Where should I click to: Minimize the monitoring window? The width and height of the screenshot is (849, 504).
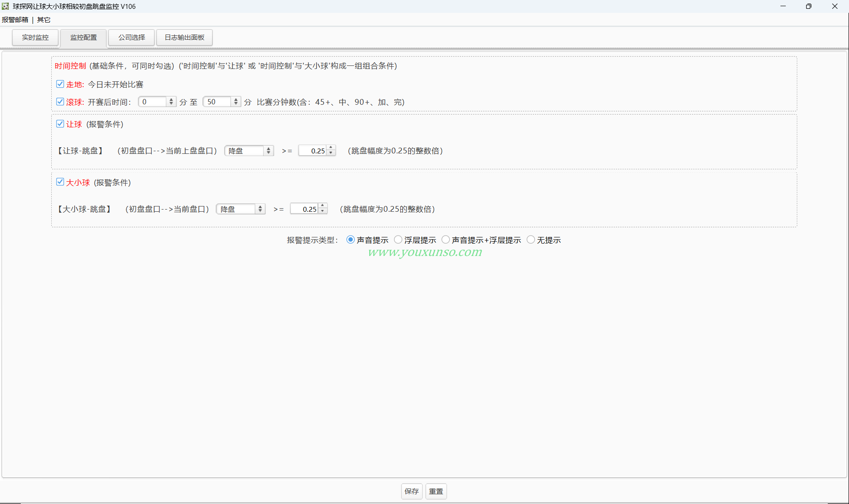[x=783, y=6]
